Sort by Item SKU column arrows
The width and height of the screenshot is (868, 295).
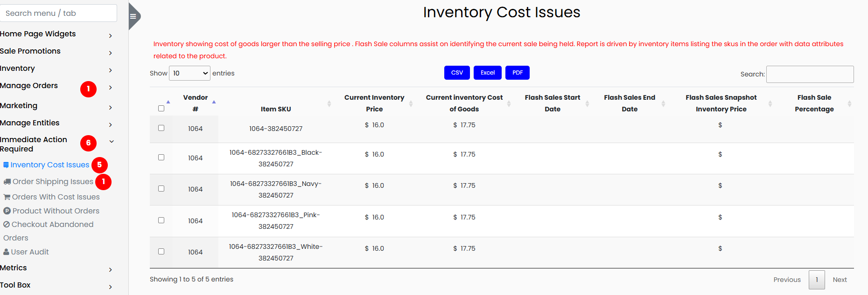click(x=329, y=103)
